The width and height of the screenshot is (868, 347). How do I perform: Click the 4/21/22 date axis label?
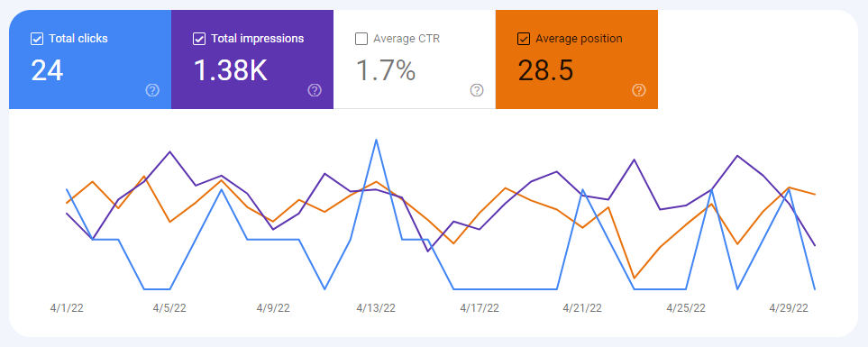pyautogui.click(x=582, y=308)
